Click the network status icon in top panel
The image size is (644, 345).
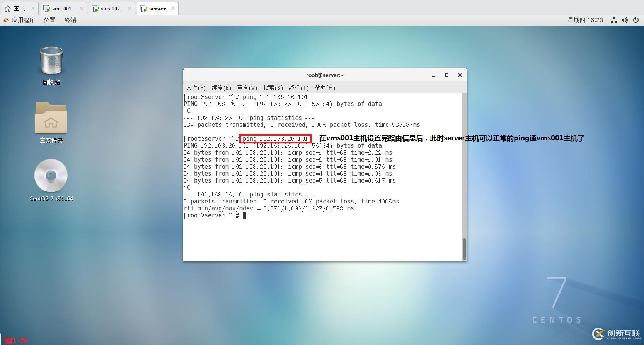pyautogui.click(x=613, y=20)
